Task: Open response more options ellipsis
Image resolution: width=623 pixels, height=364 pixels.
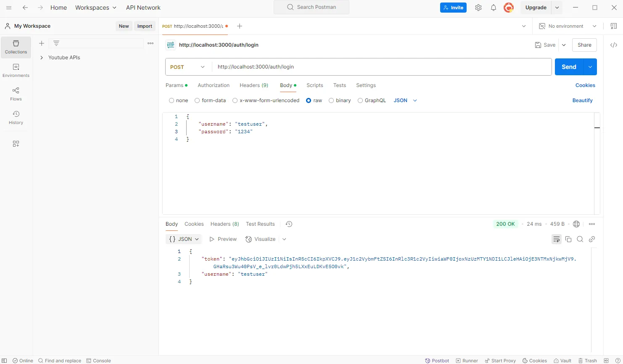Action: pos(592,224)
